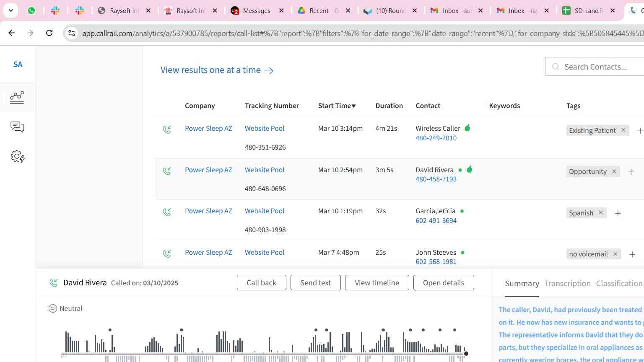
Task: Open phone number 480-249-7010
Action: [x=436, y=138]
